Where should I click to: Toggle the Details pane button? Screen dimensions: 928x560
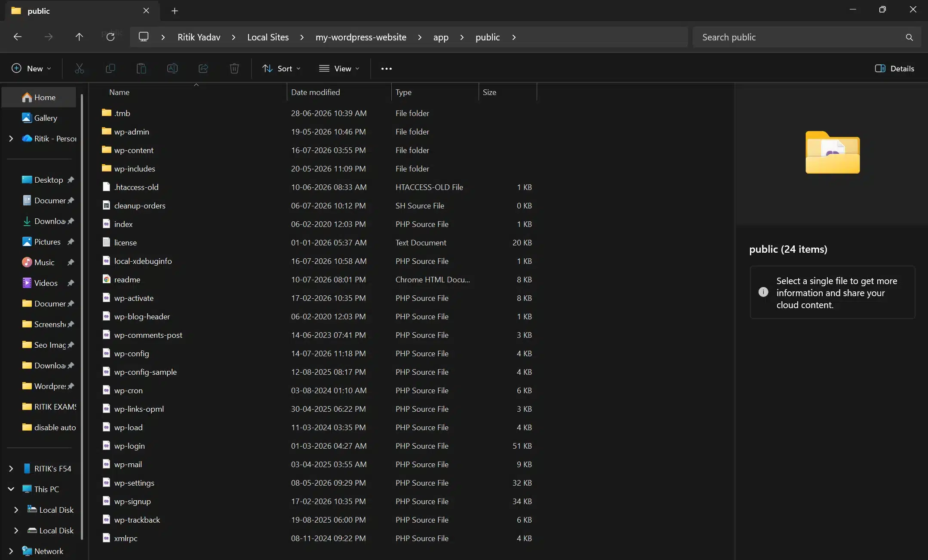[x=894, y=68]
